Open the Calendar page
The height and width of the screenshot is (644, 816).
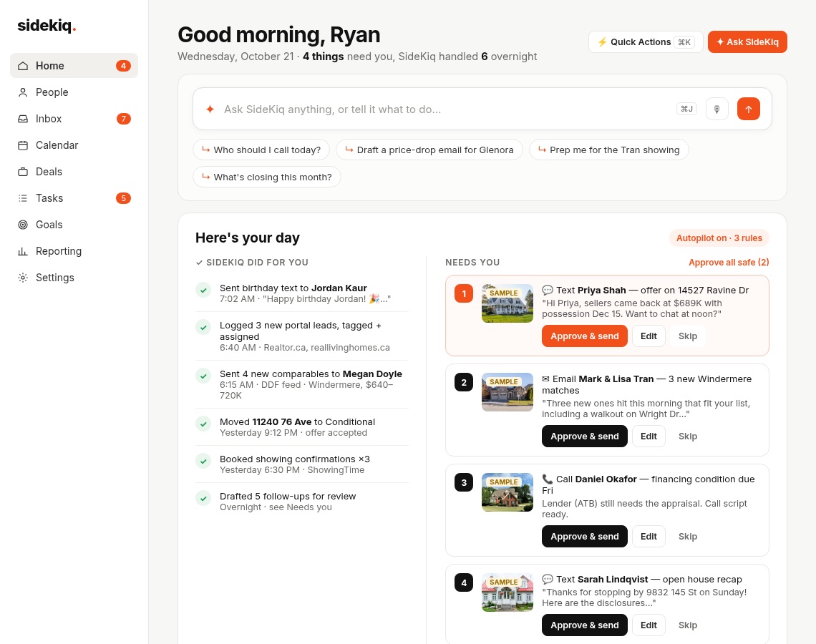pos(74,145)
